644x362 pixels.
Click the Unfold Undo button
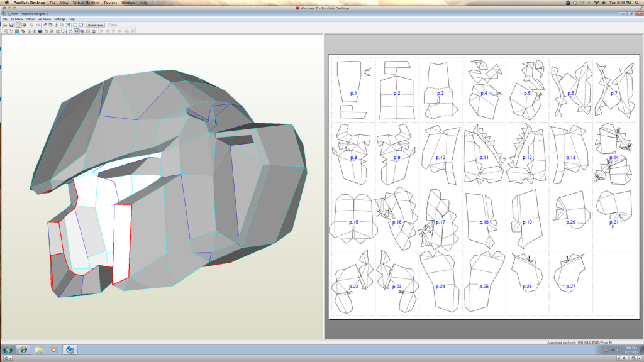click(x=96, y=25)
